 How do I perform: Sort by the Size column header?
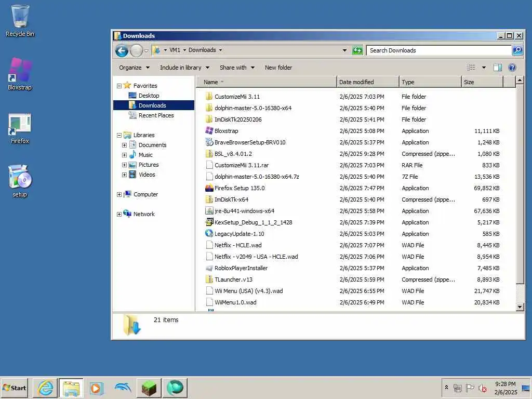pyautogui.click(x=482, y=82)
